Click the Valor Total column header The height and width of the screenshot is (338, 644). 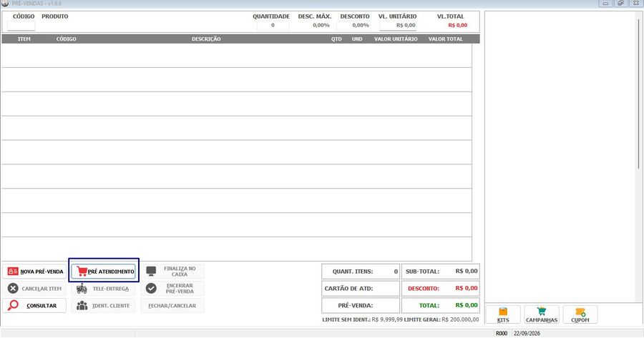446,39
